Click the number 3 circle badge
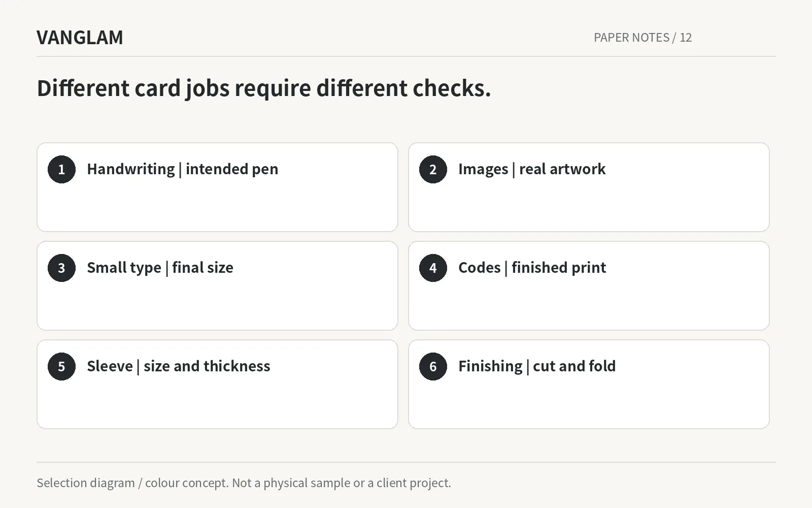 pyautogui.click(x=61, y=268)
